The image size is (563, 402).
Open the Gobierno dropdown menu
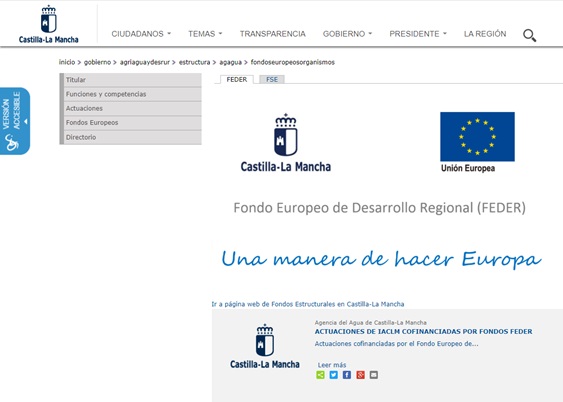tap(347, 34)
